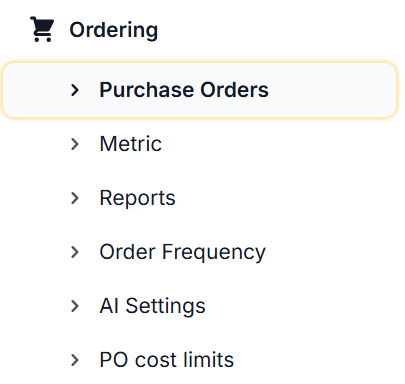Expand the Purchase Orders chevron arrow
Image resolution: width=405 pixels, height=384 pixels.
(x=75, y=90)
